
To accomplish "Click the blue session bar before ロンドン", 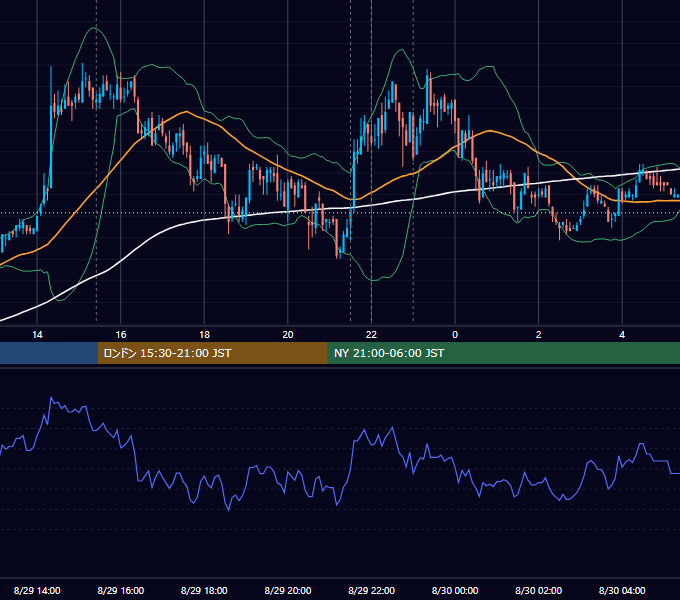I will [x=49, y=353].
